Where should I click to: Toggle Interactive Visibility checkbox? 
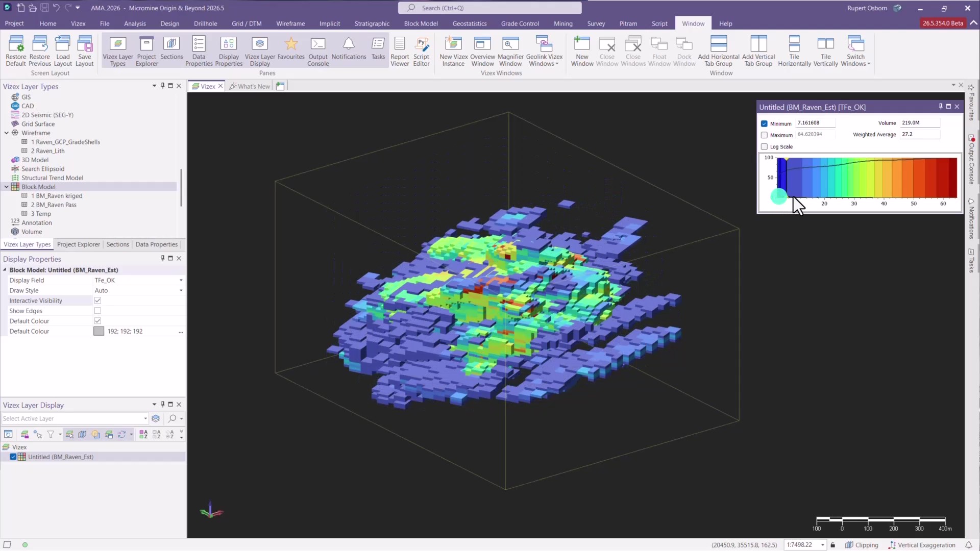97,301
